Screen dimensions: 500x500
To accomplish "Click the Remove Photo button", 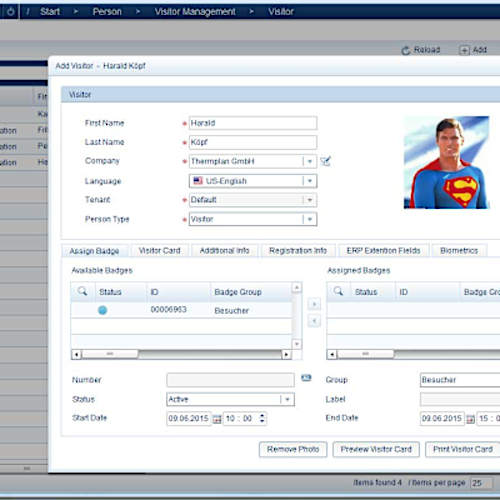I will [293, 449].
